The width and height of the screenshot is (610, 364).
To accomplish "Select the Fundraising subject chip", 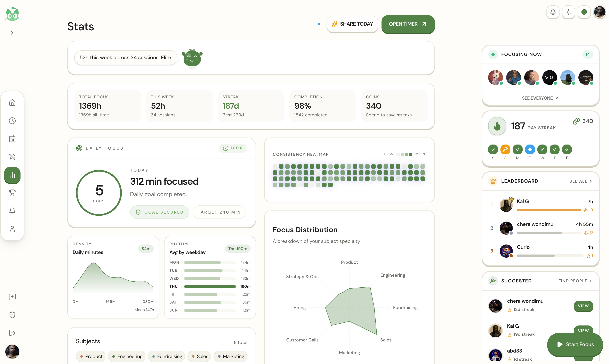I will point(167,356).
